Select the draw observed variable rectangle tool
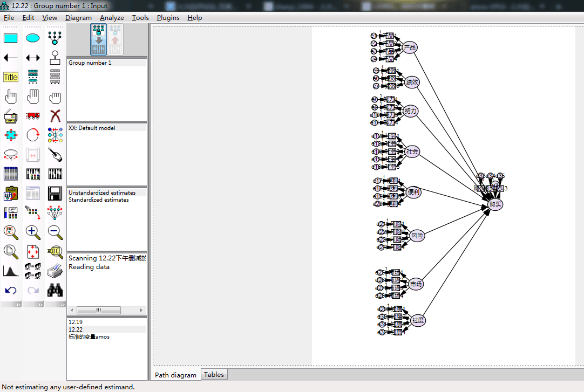 click(x=10, y=38)
